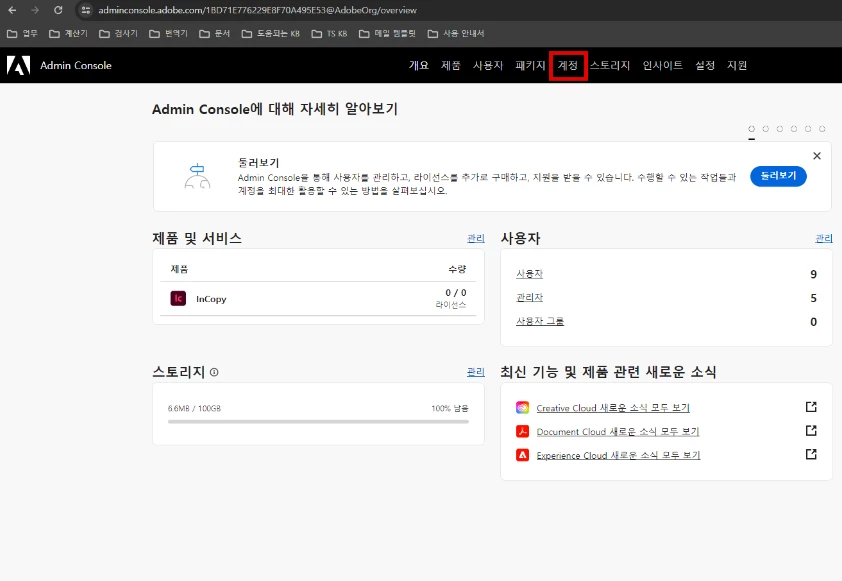Open Creative Cloud 새로운 소식 모두 보기 link

click(x=613, y=408)
